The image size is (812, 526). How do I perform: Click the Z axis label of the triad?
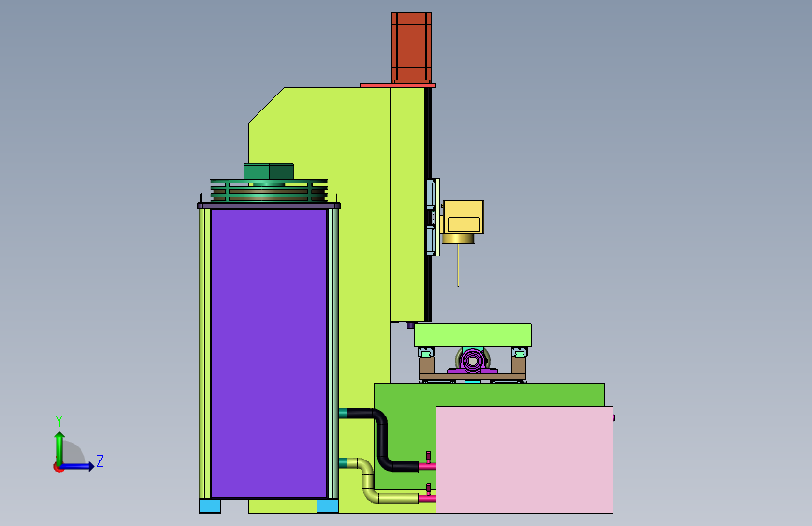point(100,460)
